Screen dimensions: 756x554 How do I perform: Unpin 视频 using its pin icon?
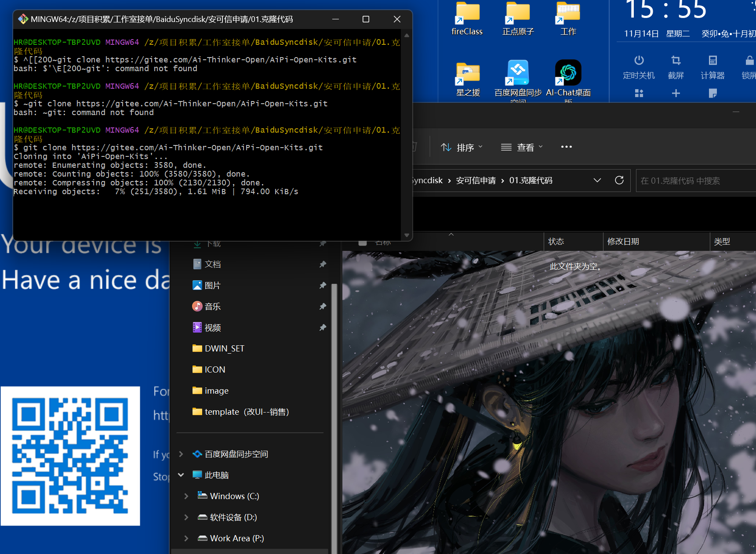[x=323, y=327]
